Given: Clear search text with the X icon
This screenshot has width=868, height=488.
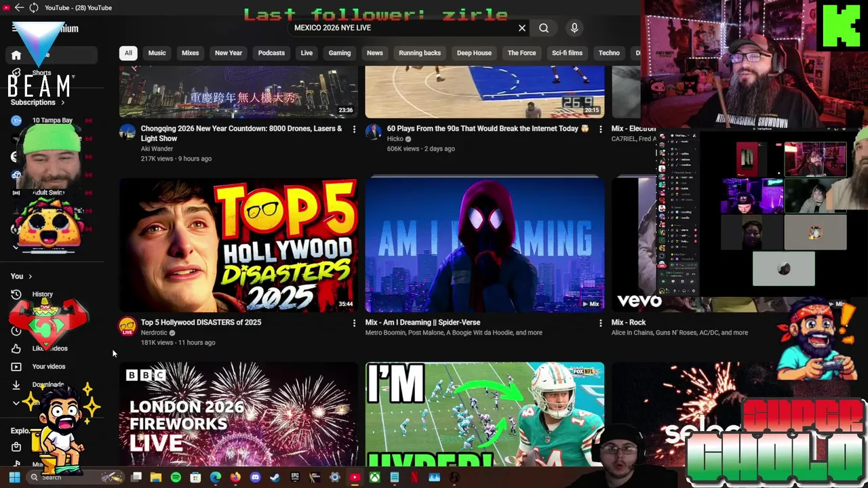Looking at the screenshot, I should (522, 28).
